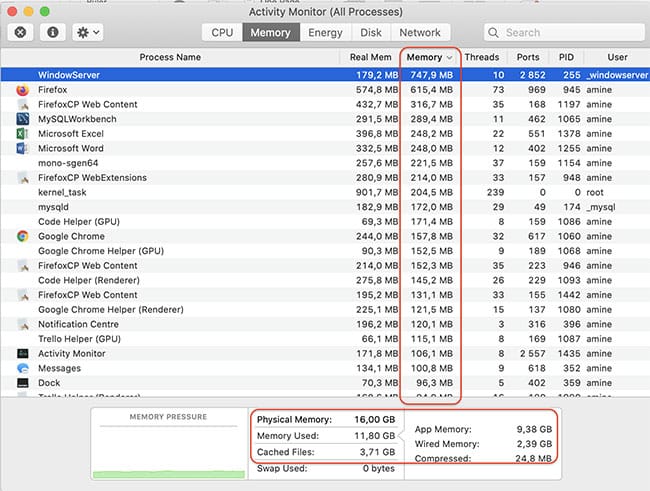Open the Disk tab
Screen dimensions: 650x491
pyautogui.click(x=369, y=32)
